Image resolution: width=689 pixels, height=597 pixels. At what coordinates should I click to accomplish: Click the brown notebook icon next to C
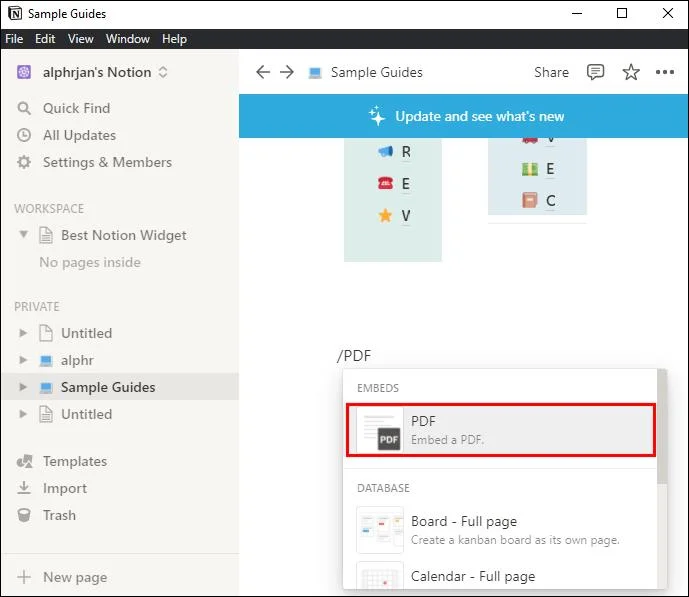(529, 200)
